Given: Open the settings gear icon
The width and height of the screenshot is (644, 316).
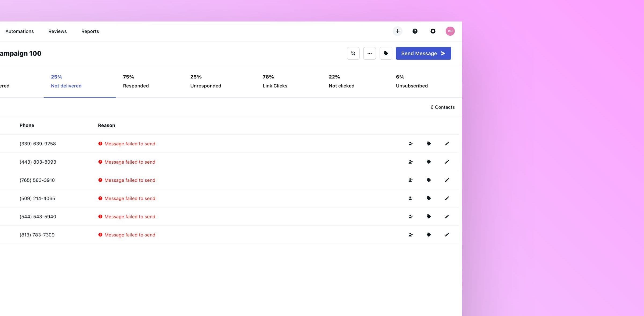Looking at the screenshot, I should 433,31.
